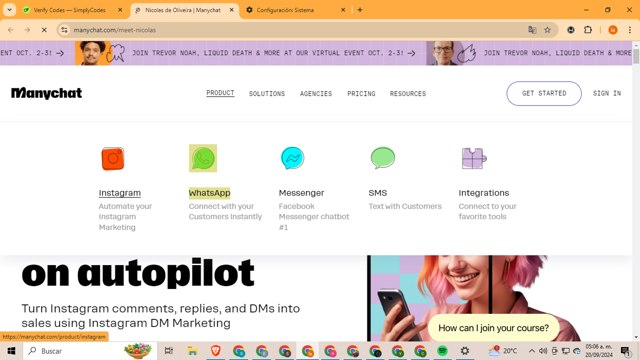640x360 pixels.
Task: Open the Chrome profile avatar
Action: click(x=613, y=30)
